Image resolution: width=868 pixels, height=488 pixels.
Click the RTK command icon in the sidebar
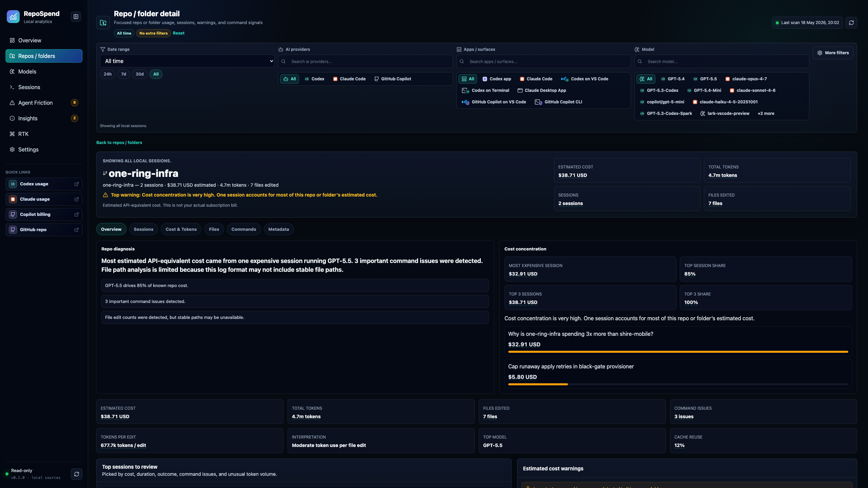point(12,134)
